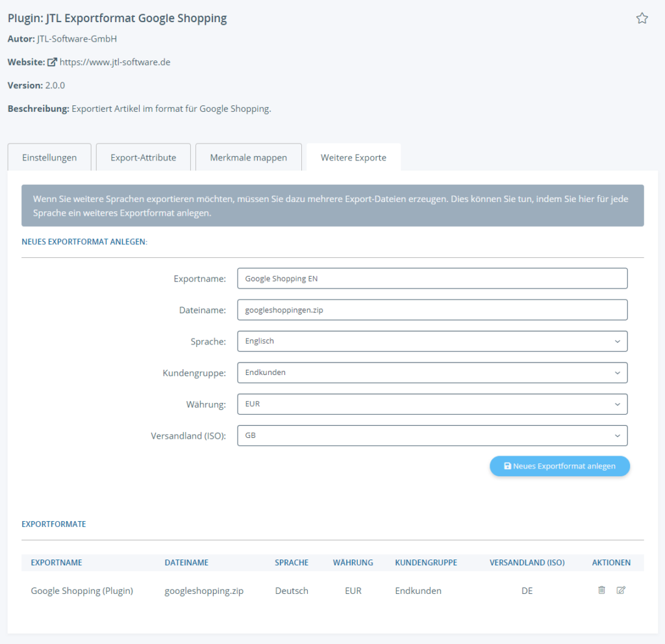Open the Export-Attribute tab
Image resolution: width=665 pixels, height=644 pixels.
pos(144,157)
